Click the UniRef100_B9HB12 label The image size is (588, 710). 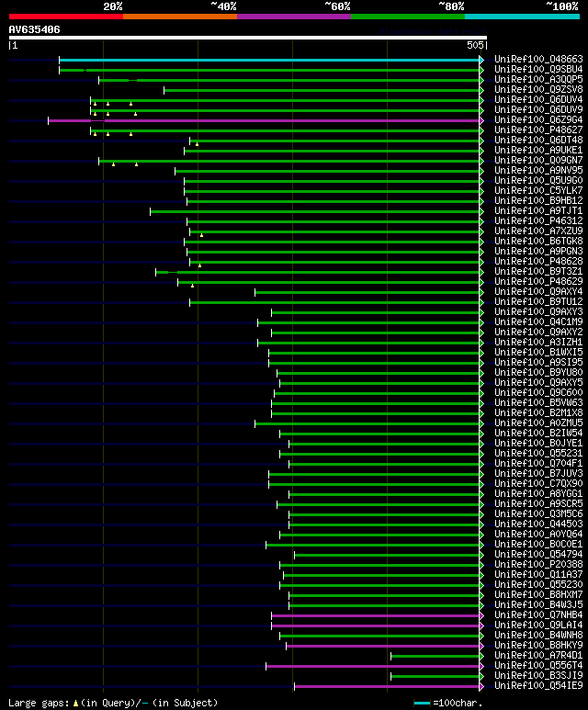point(538,200)
